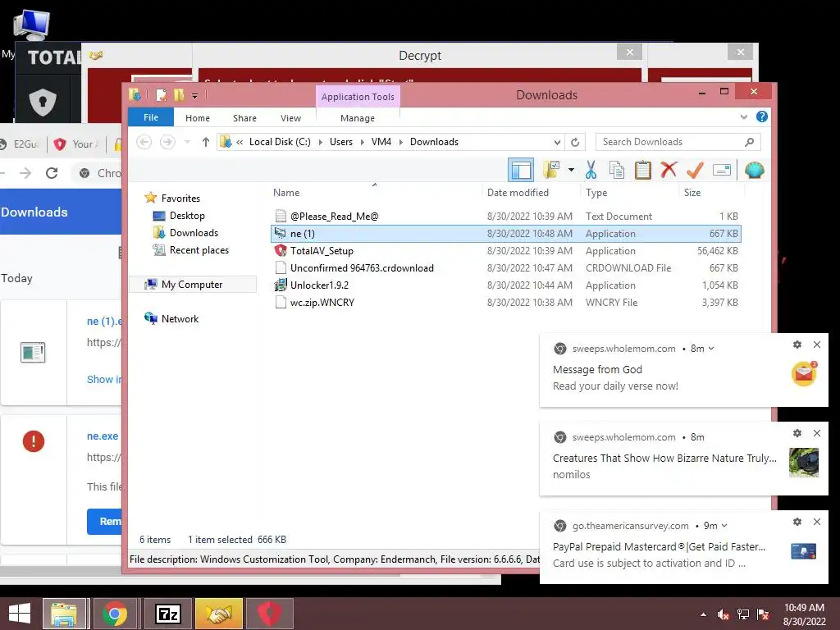
Task: Toggle the preview pane layout icon
Action: tap(521, 171)
